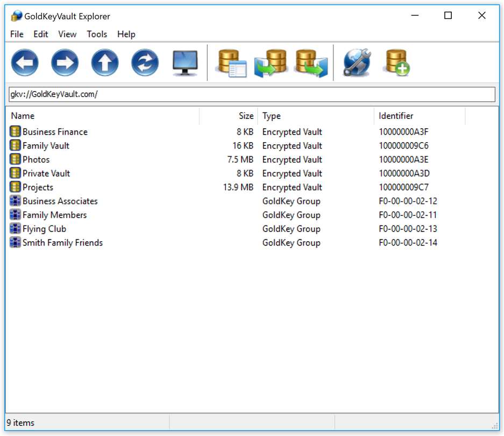Refresh the vault listing
504x436 pixels.
coord(145,62)
